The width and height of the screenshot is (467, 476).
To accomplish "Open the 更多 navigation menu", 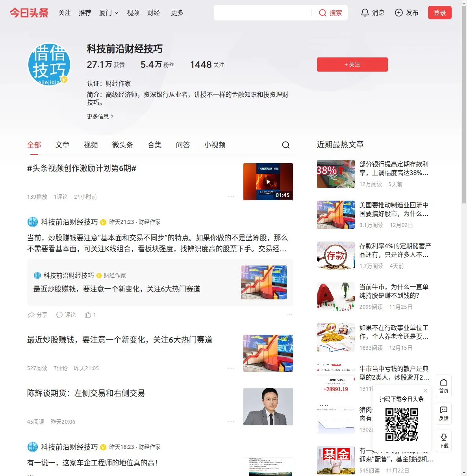I will 177,13.
